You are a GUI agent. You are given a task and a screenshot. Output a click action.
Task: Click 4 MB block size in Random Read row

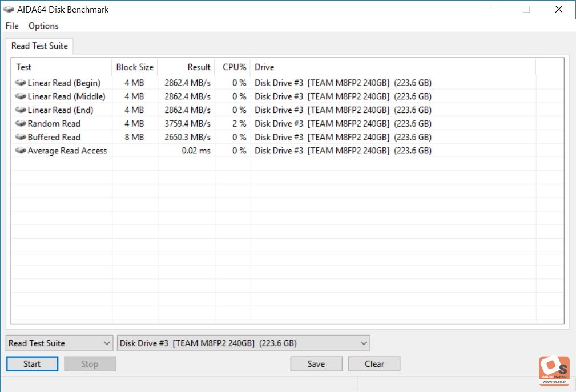click(x=134, y=124)
